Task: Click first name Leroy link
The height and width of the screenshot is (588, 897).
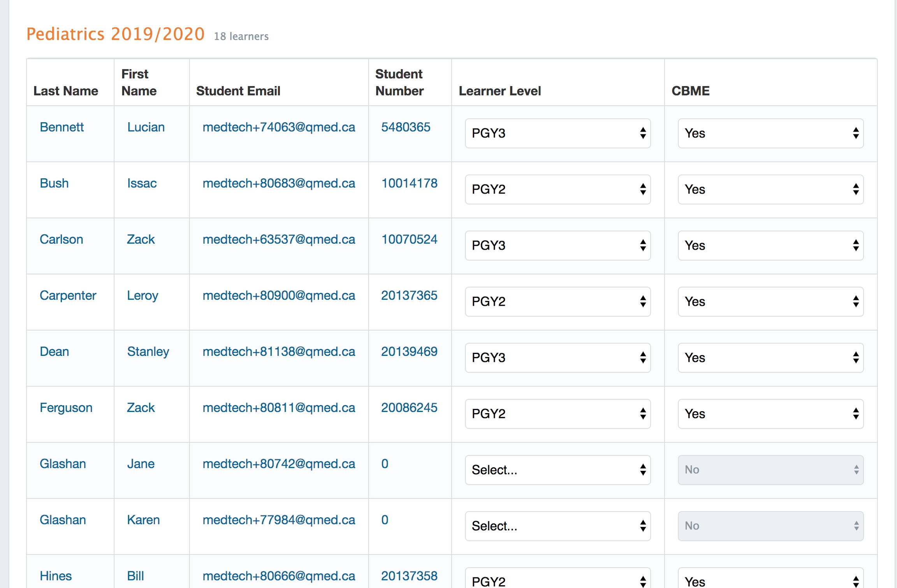Action: pos(142,295)
